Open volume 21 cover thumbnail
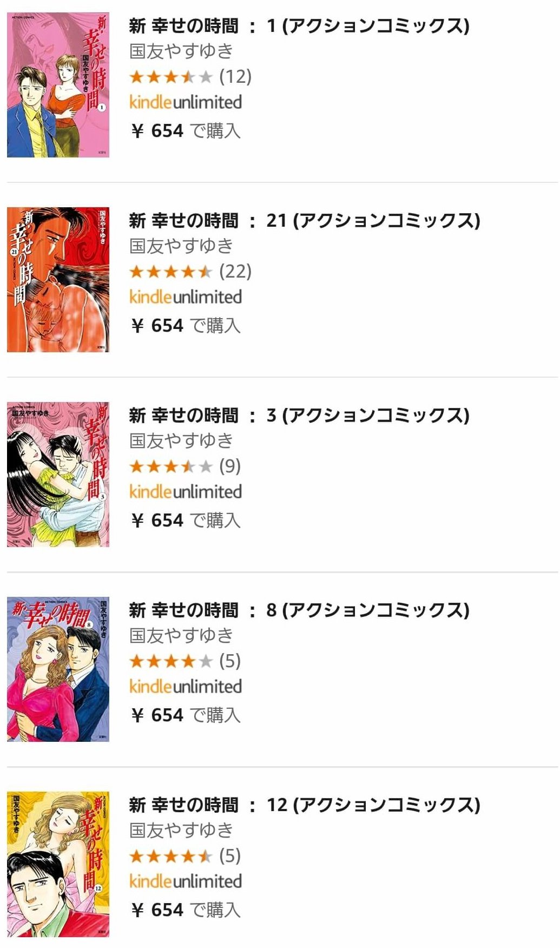This screenshot has width=560, height=948. pos(58,280)
